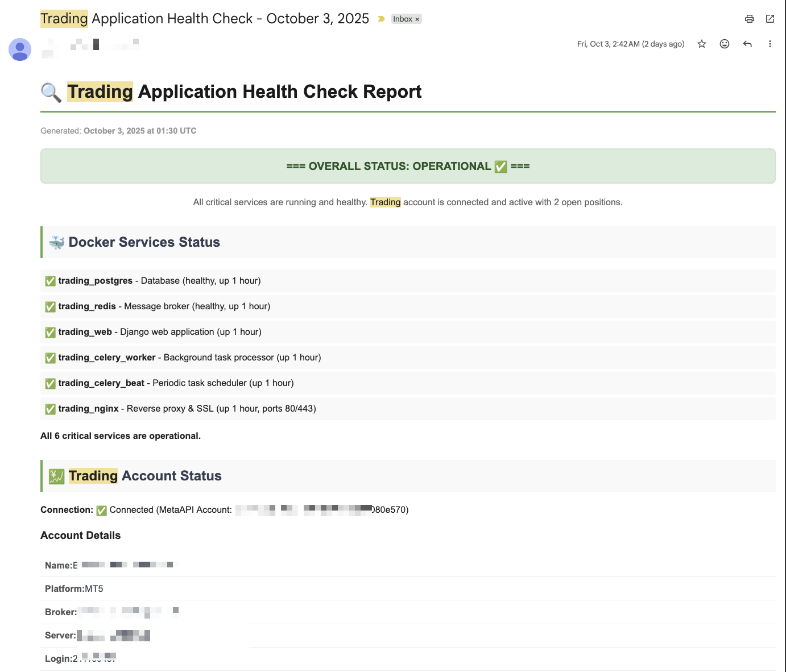The image size is (786, 672).
Task: Add an emoji reaction to the email
Action: pos(725,44)
